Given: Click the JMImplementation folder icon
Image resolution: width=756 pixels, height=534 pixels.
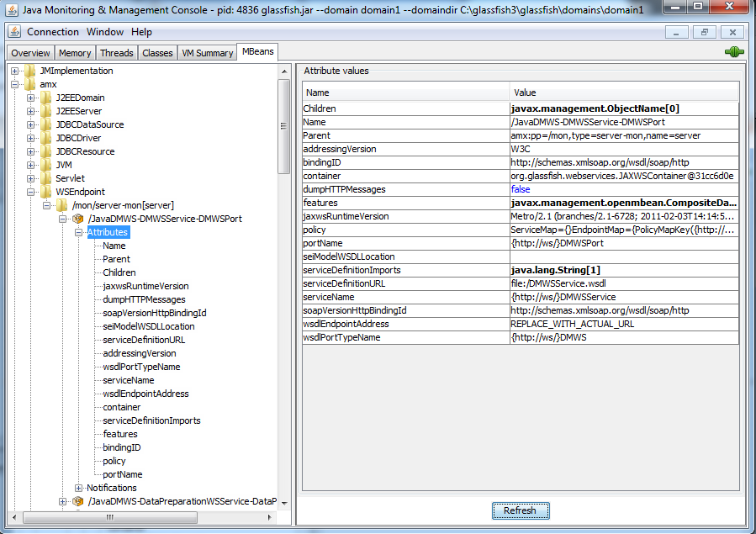Looking at the screenshot, I should pos(30,71).
